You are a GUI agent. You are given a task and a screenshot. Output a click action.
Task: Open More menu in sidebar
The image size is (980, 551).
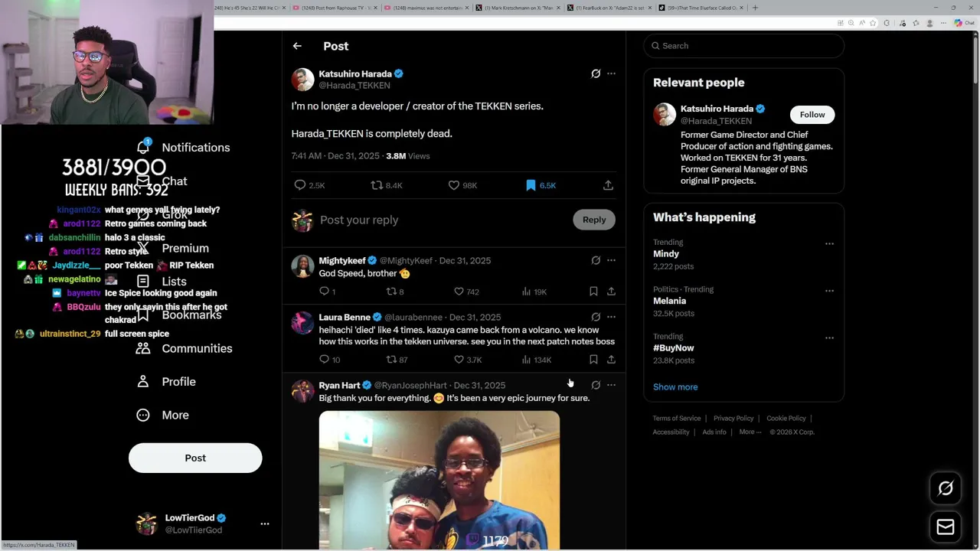pyautogui.click(x=162, y=415)
